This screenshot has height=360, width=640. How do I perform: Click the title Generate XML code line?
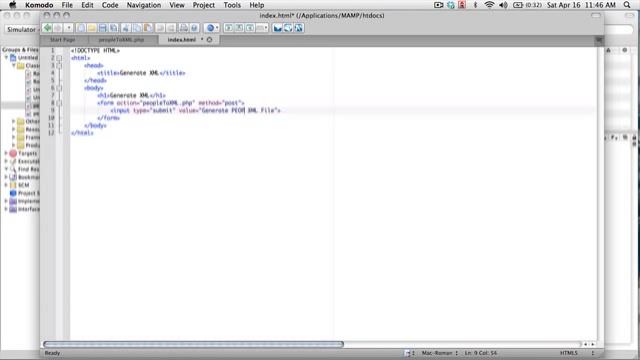click(x=141, y=73)
